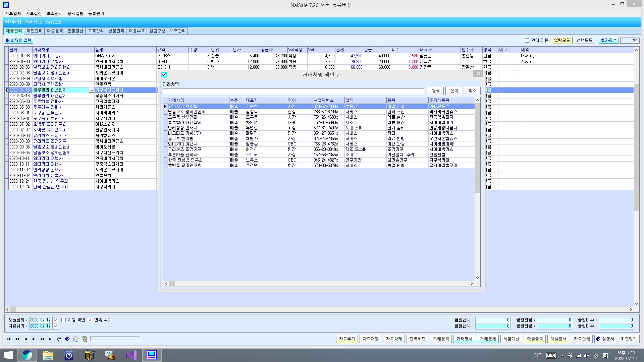Viewport: 644px width, 362px height.
Task: Click the edit note icon beside Goto
Action: 84,339
